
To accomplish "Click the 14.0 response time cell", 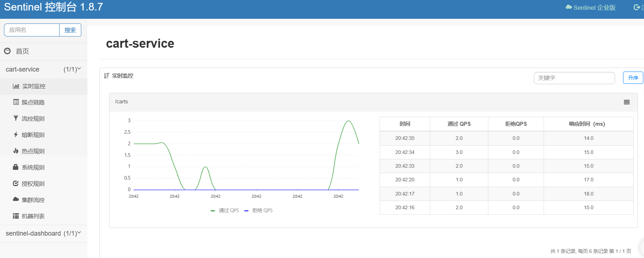I will click(x=588, y=138).
